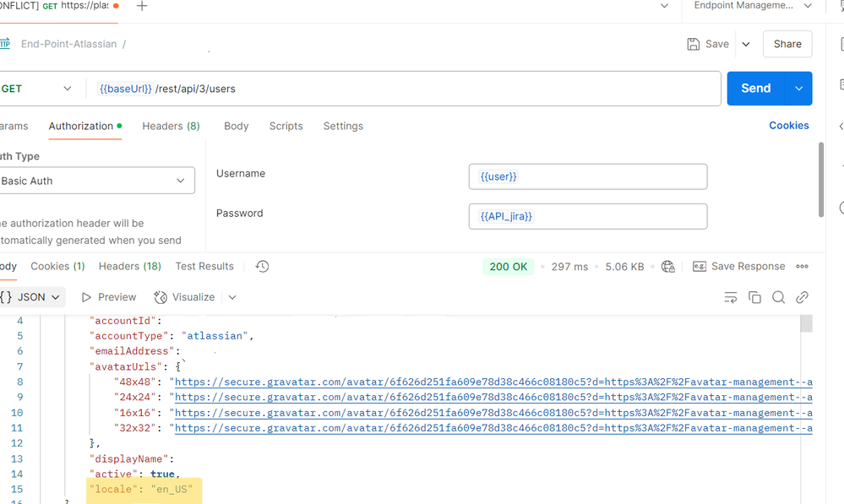844x504 pixels.
Task: Switch to the request Body tab
Action: tap(237, 126)
